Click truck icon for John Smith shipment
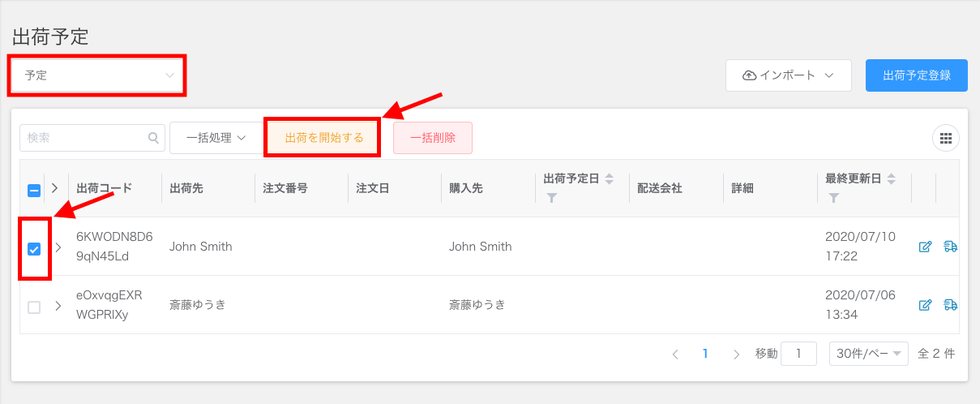This screenshot has width=980, height=404. pyautogui.click(x=951, y=247)
